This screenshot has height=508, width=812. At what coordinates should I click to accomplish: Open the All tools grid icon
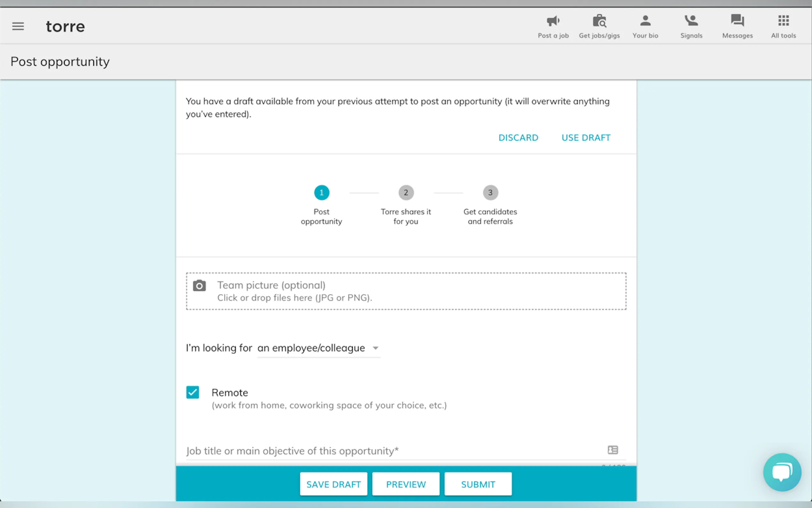point(784,21)
